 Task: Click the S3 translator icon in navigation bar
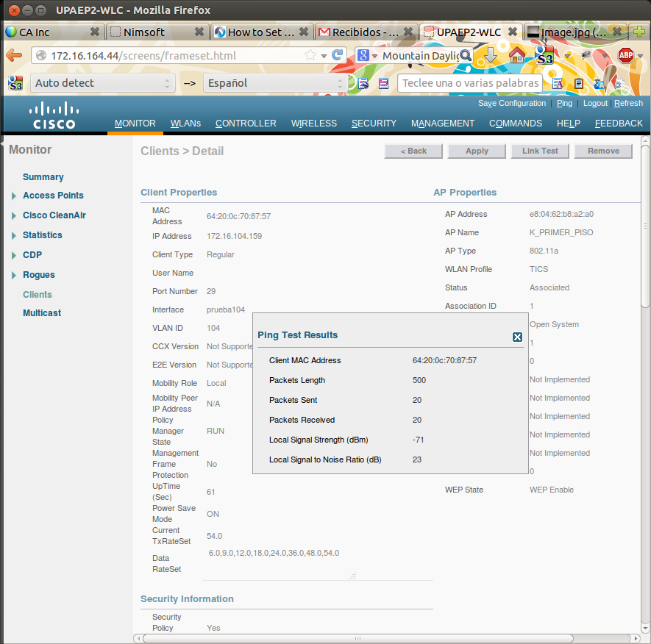coord(544,55)
